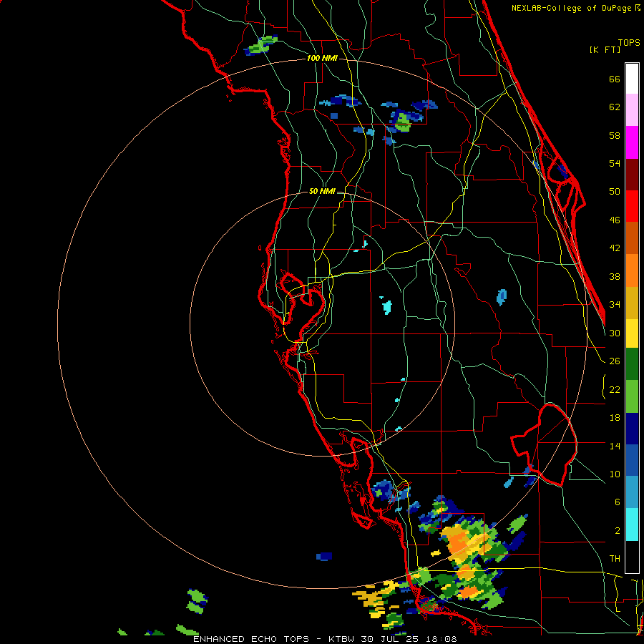Click the TOPS legend title

[629, 43]
